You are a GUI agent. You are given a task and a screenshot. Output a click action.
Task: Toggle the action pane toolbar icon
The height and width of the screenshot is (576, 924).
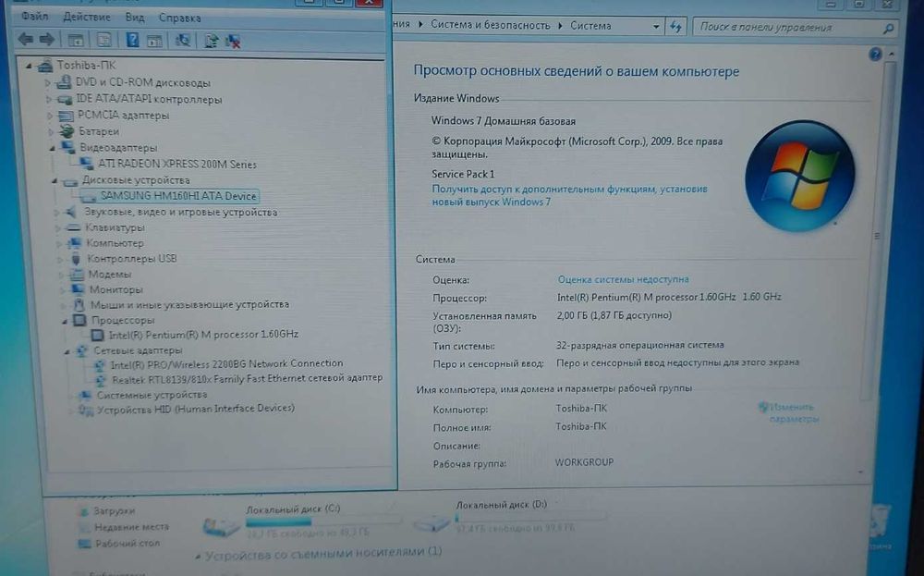[x=154, y=41]
